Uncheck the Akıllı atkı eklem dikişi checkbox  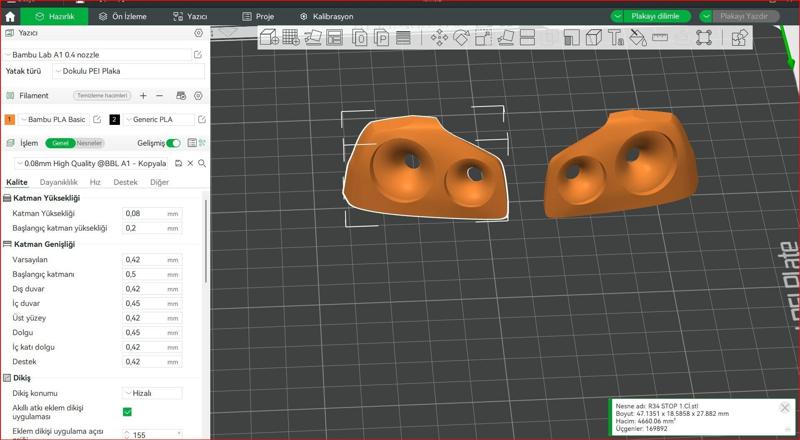click(x=127, y=411)
